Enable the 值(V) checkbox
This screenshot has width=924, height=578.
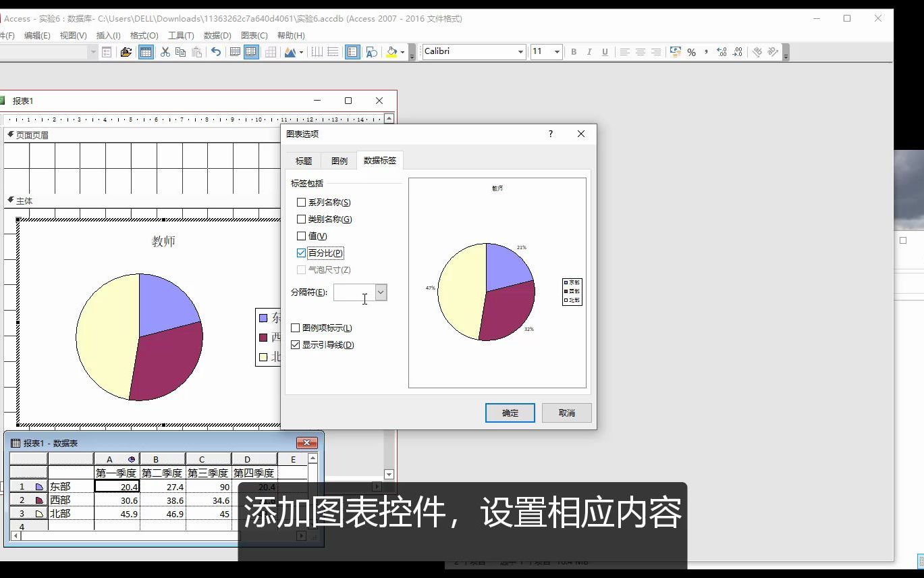tap(301, 236)
